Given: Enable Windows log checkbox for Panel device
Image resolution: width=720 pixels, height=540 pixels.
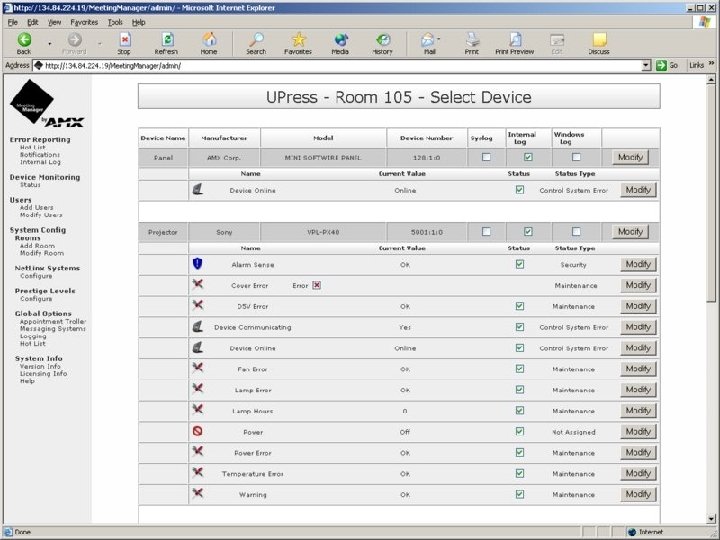Looking at the screenshot, I should [x=576, y=157].
